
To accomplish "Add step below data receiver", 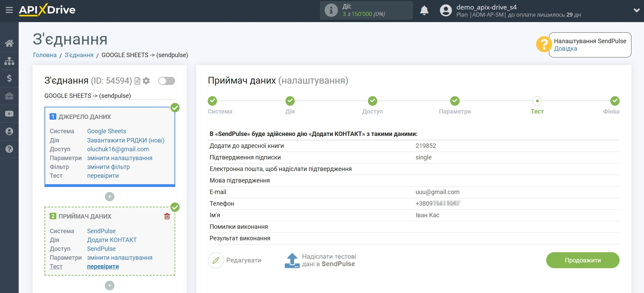I will click(x=110, y=286).
